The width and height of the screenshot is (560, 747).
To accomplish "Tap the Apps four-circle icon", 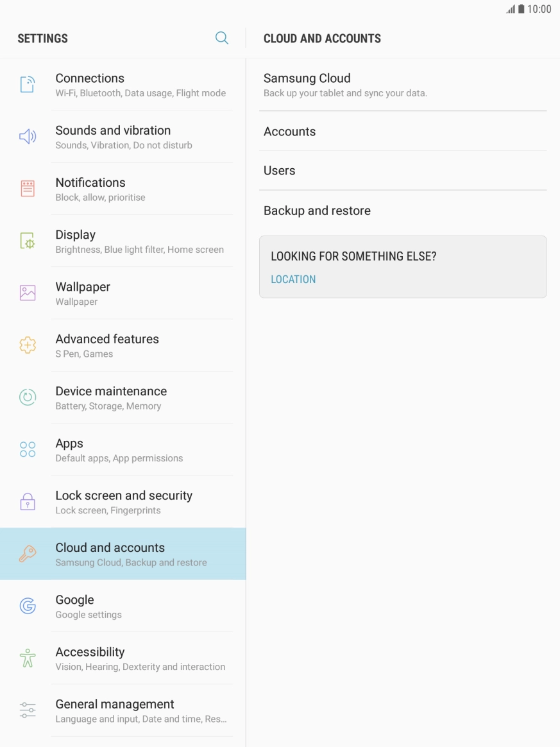I will point(28,449).
